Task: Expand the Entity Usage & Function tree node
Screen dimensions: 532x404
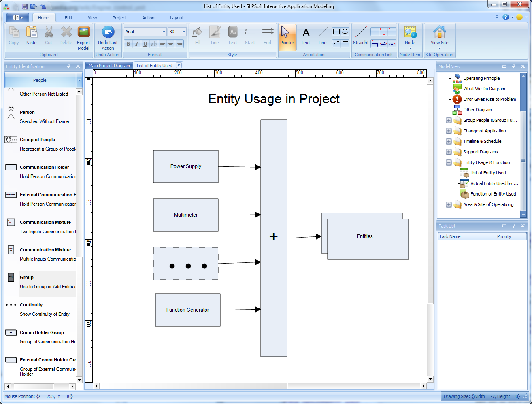Action: pyautogui.click(x=449, y=162)
